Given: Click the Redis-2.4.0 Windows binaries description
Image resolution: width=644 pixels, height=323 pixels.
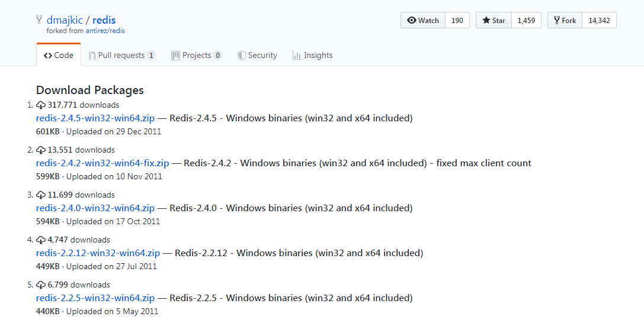Looking at the screenshot, I should point(291,208).
